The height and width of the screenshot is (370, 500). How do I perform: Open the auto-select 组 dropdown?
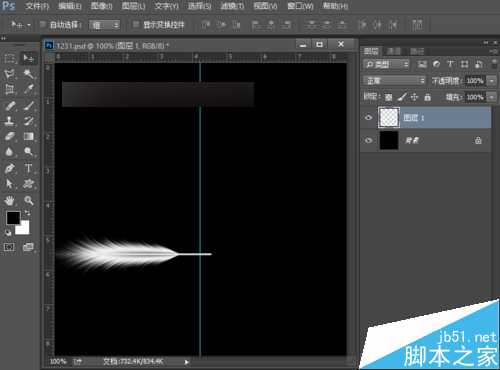coord(105,25)
